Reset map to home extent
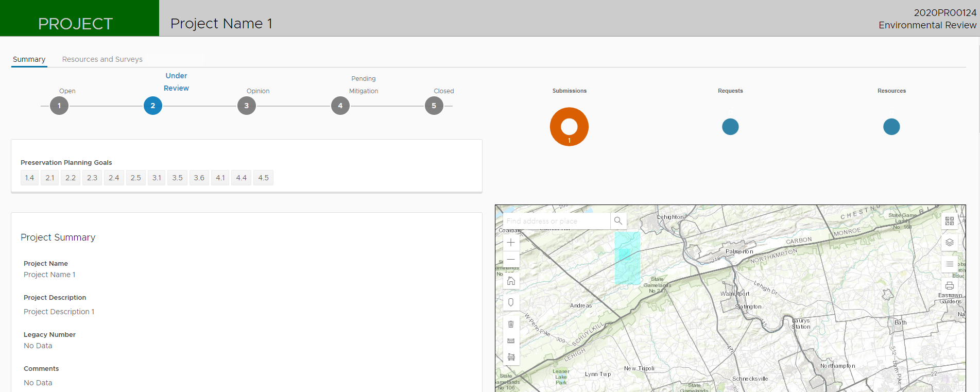980x392 pixels. pos(511,281)
